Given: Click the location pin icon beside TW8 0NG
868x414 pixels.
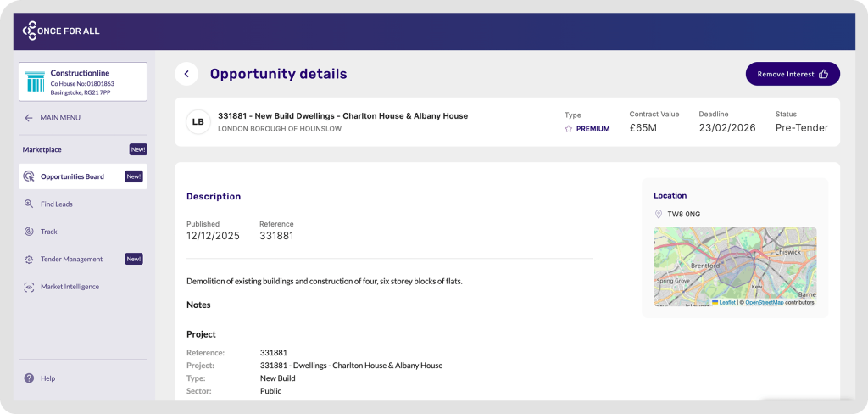Looking at the screenshot, I should [x=658, y=214].
